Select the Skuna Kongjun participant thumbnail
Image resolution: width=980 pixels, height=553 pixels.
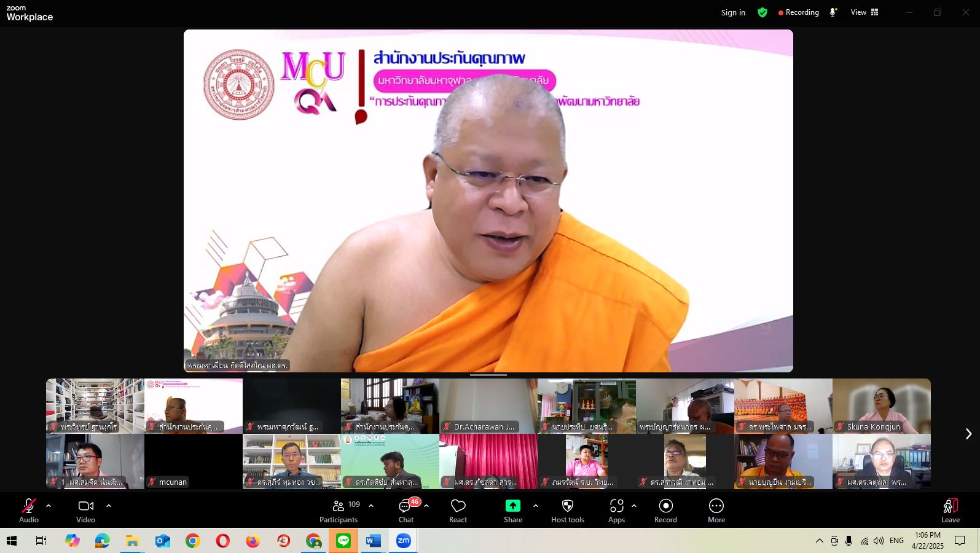[x=882, y=406]
